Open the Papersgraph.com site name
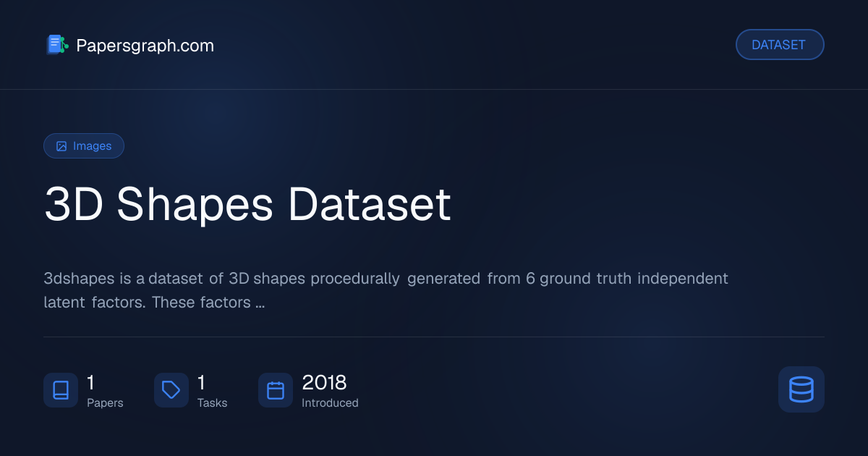This screenshot has height=456, width=868. (145, 46)
